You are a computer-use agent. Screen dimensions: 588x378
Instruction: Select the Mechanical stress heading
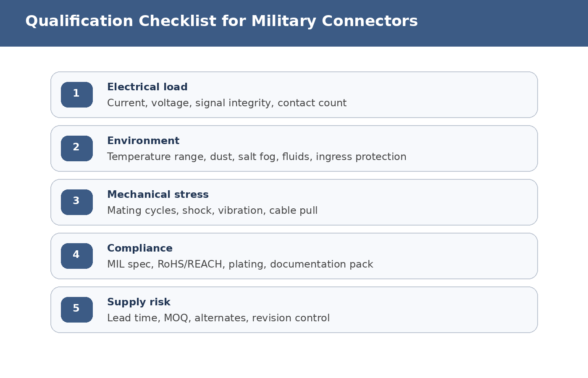click(157, 195)
